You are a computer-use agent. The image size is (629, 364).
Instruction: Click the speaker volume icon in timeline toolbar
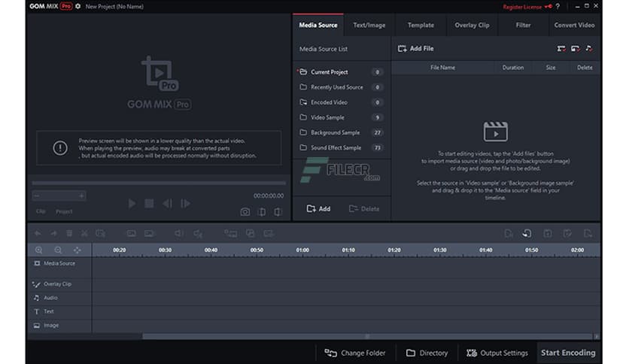coord(179,233)
